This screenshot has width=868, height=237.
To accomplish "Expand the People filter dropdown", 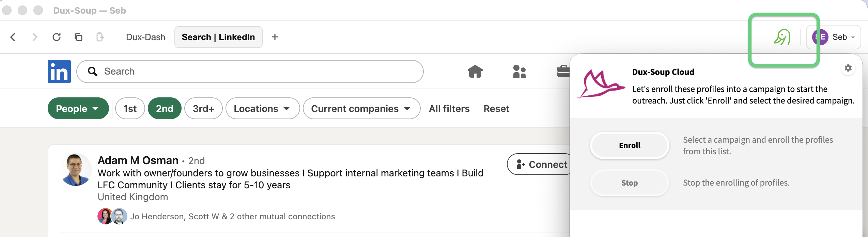I will click(78, 109).
